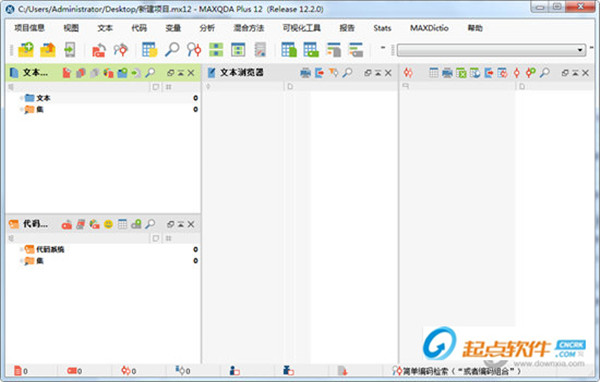Open the 帮助 menu
Viewport: 600px width, 382px height.
475,28
